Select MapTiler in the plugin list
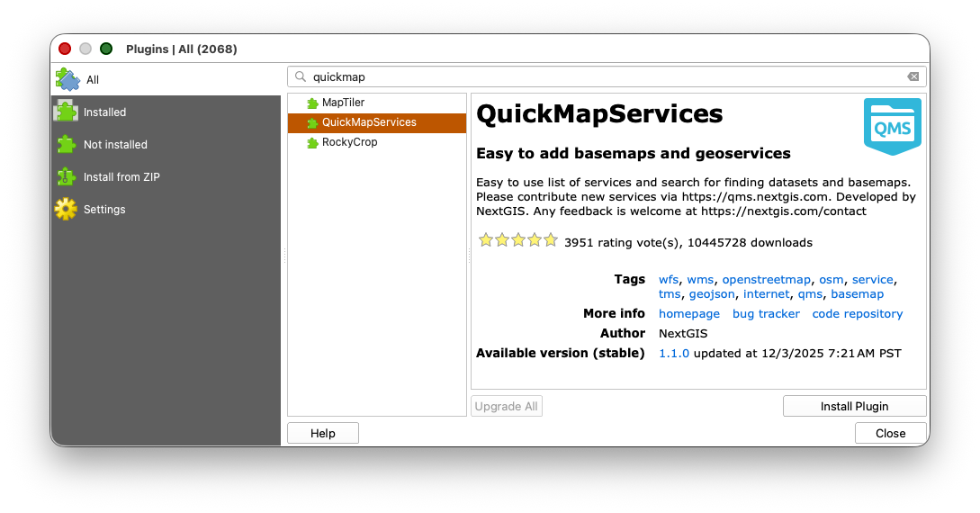980x513 pixels. (x=343, y=103)
